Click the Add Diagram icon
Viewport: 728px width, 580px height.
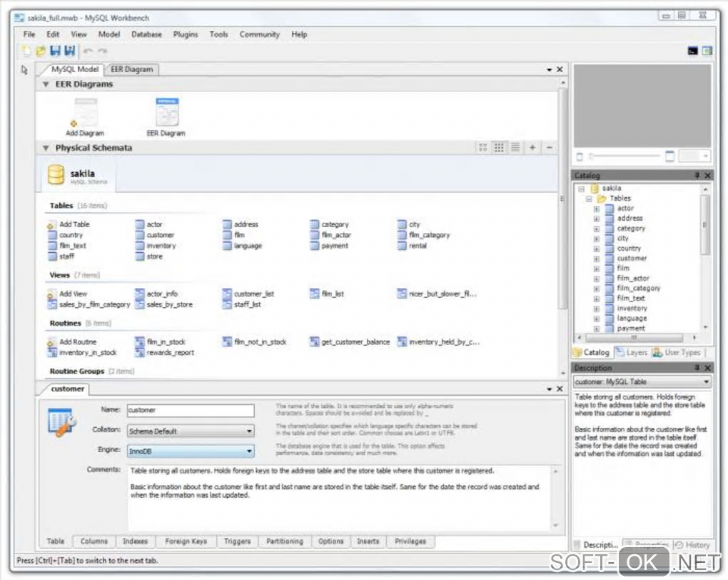85,114
